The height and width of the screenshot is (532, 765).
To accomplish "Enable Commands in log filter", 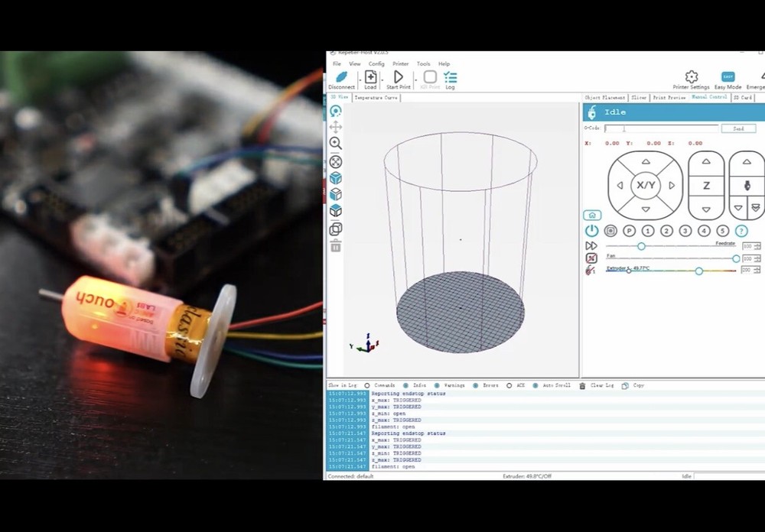I will pyautogui.click(x=367, y=386).
